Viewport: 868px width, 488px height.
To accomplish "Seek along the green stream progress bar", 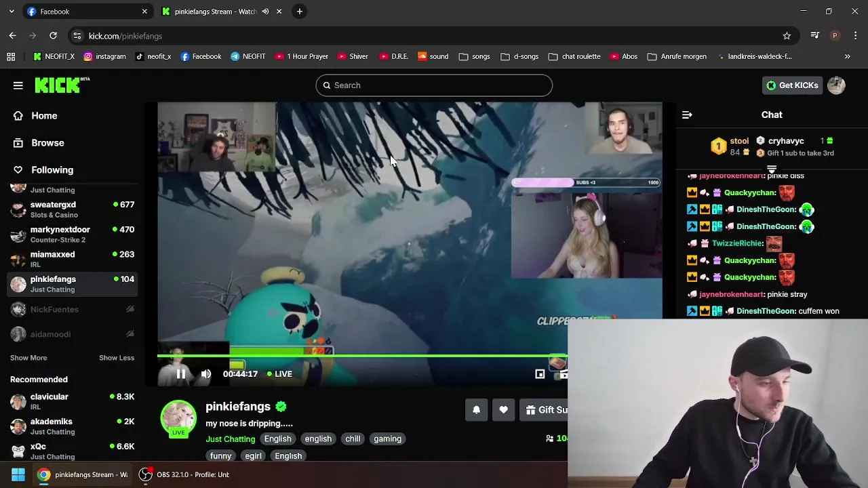I will tap(362, 355).
